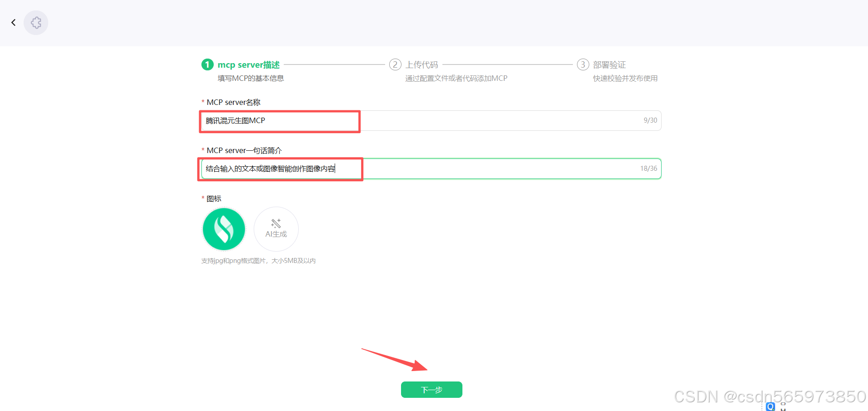Go back using the left arrow
The height and width of the screenshot is (411, 868).
tap(14, 22)
